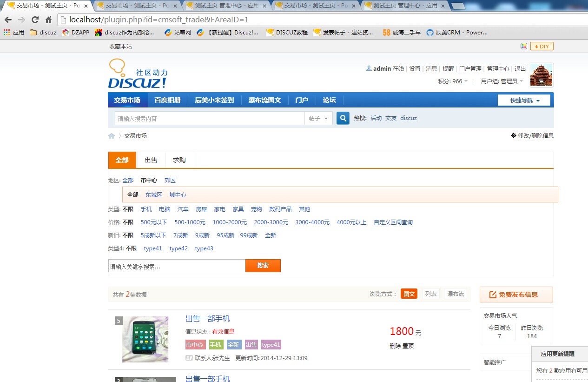Switch browse mode to 瀑布流
Image resolution: width=588 pixels, height=382 pixels.
point(456,294)
